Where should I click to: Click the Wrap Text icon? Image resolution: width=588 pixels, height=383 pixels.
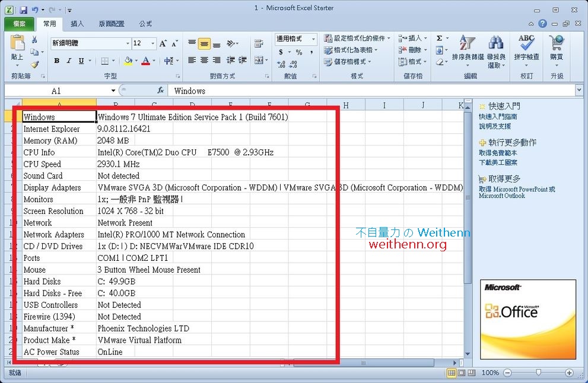point(258,43)
